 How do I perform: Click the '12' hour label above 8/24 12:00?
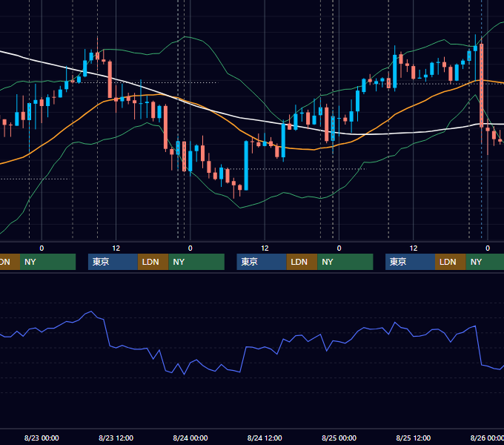(x=265, y=248)
